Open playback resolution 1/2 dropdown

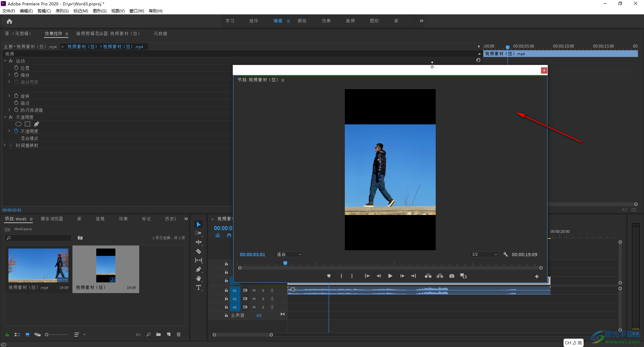(484, 255)
